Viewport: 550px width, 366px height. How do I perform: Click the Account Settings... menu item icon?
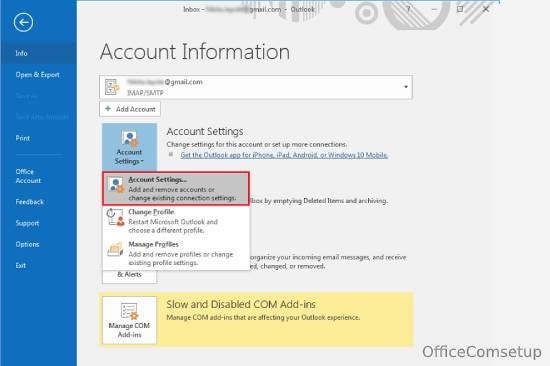116,185
